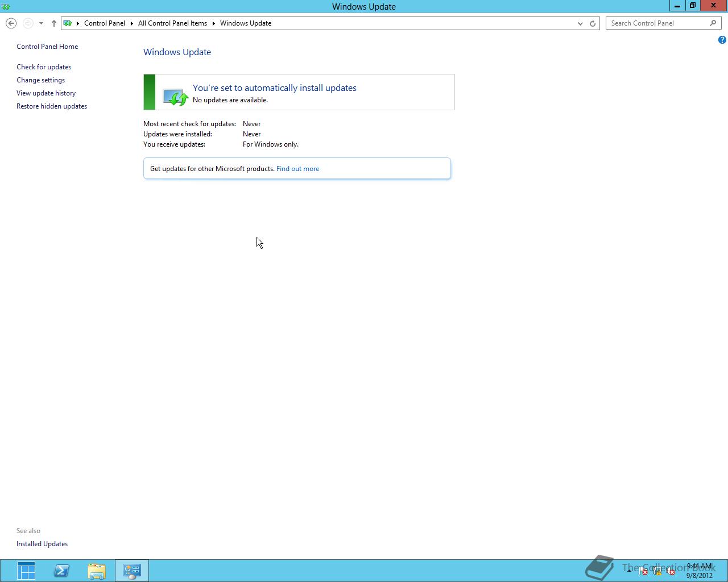The image size is (728, 582).
Task: Select All Control Panel Items breadcrumb
Action: tap(172, 23)
